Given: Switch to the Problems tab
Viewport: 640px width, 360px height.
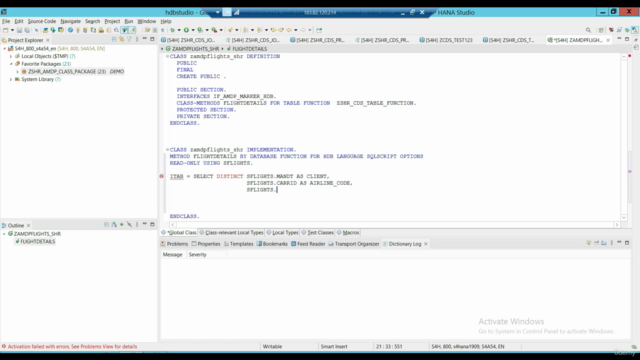Looking at the screenshot, I should point(174,244).
